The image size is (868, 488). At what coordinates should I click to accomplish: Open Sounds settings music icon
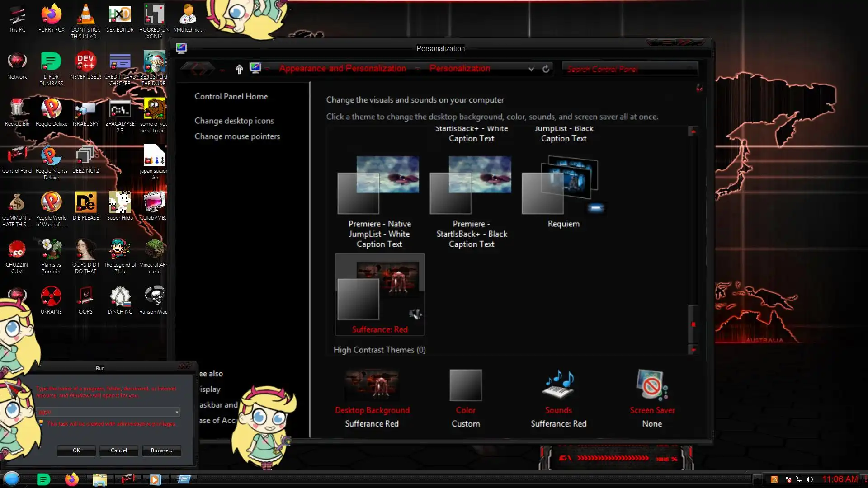point(558,385)
